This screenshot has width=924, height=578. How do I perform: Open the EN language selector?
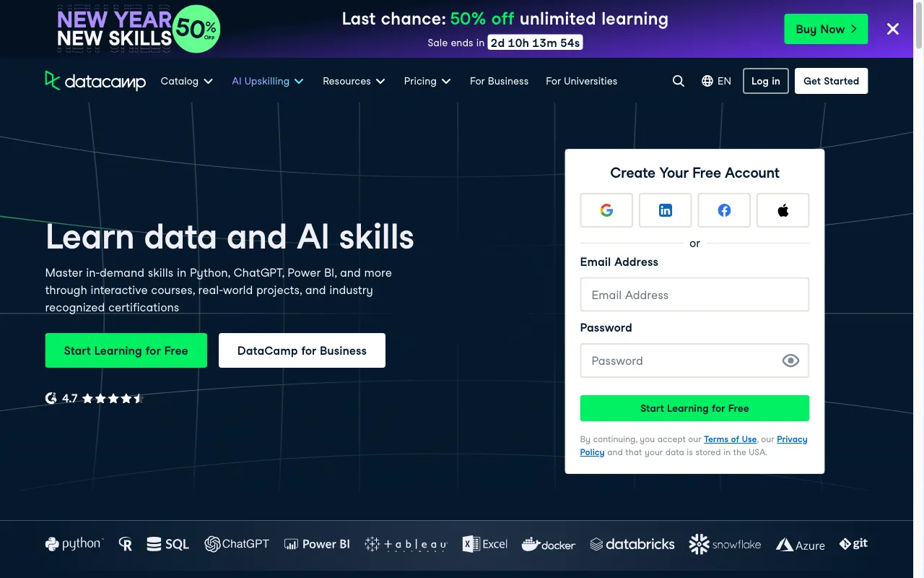(716, 81)
